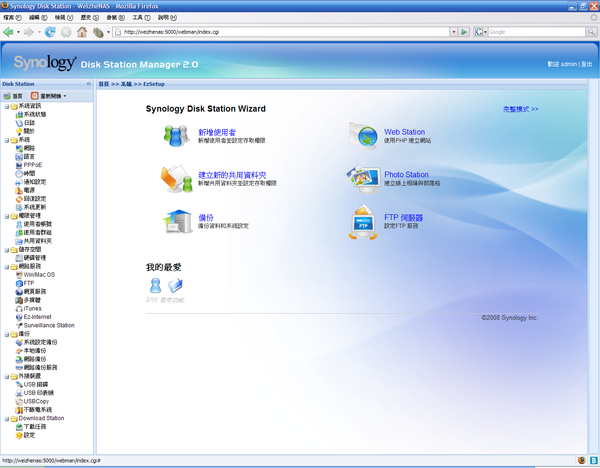Open the 書籤 menu

[116, 18]
